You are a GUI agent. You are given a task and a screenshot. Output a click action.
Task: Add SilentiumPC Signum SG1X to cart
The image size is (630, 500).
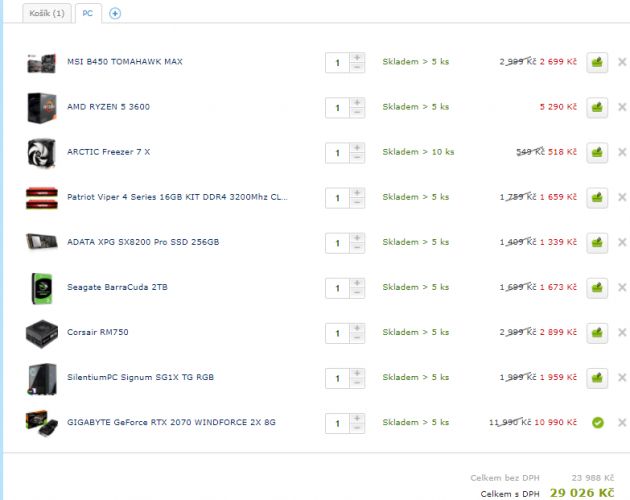[597, 377]
